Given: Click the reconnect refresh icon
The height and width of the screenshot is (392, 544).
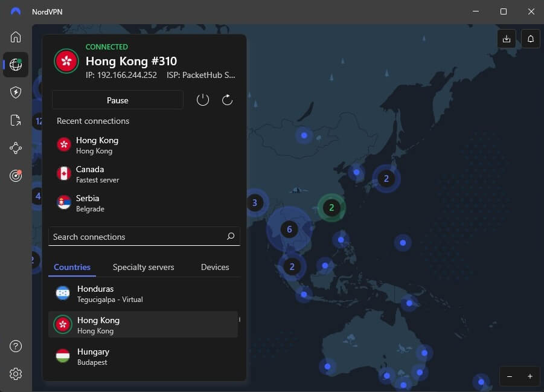Looking at the screenshot, I should click(227, 100).
